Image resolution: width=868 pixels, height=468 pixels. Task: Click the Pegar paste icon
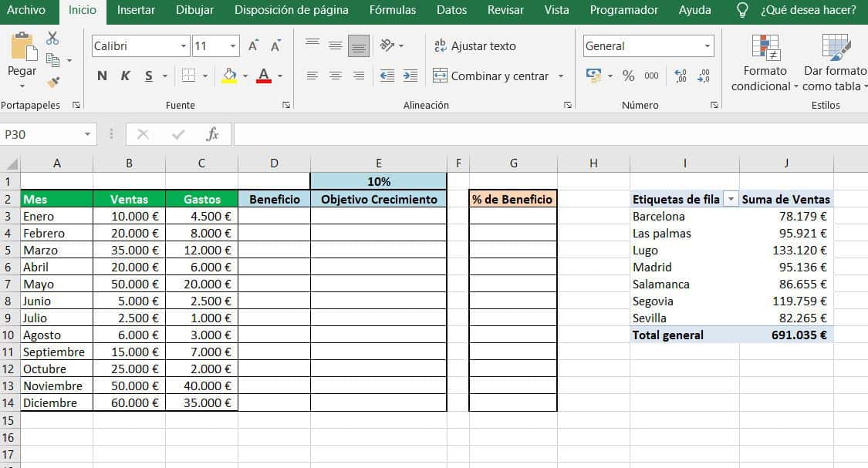point(22,46)
